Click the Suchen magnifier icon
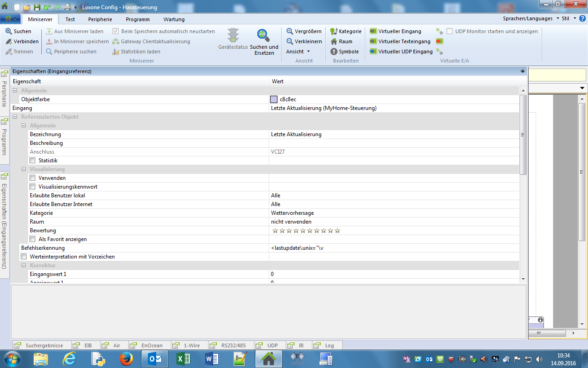Screen dimensions: 588x368 pos(9,31)
